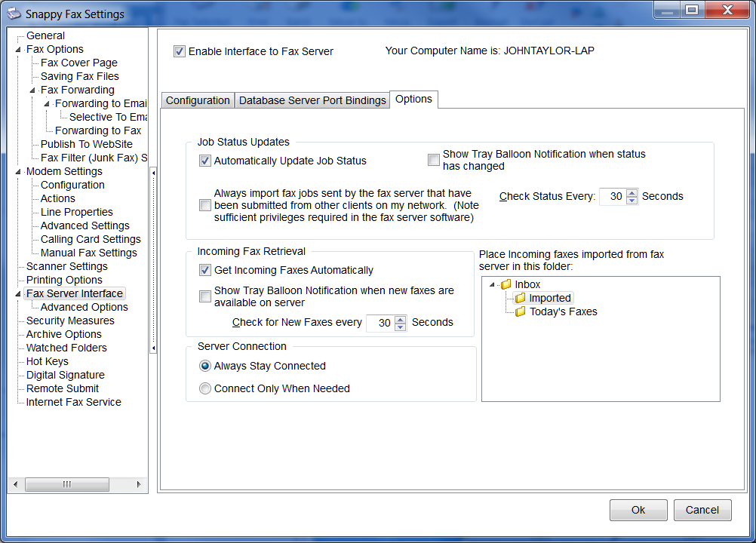This screenshot has width=756, height=543.
Task: Uncheck Automatically Update Job Status
Action: coord(205,161)
